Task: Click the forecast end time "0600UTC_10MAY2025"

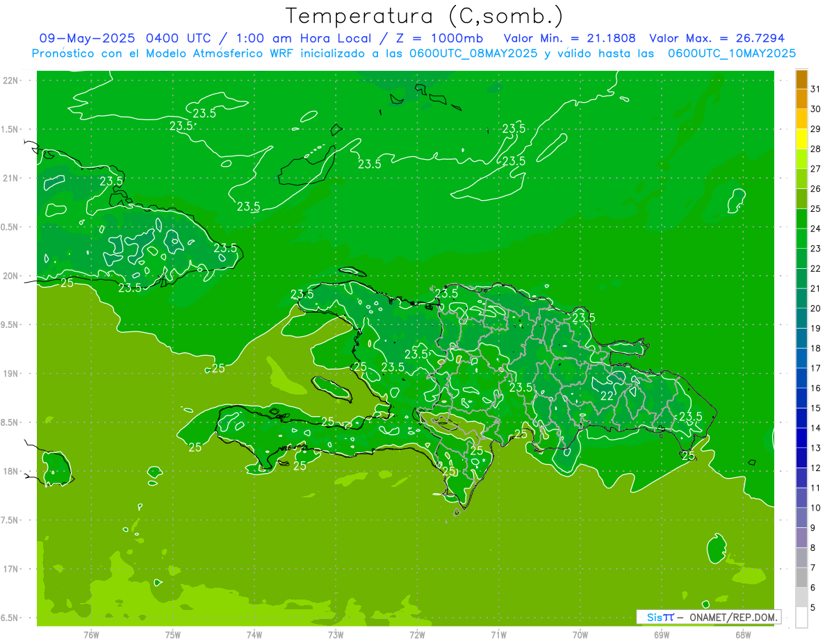Action: tap(732, 53)
